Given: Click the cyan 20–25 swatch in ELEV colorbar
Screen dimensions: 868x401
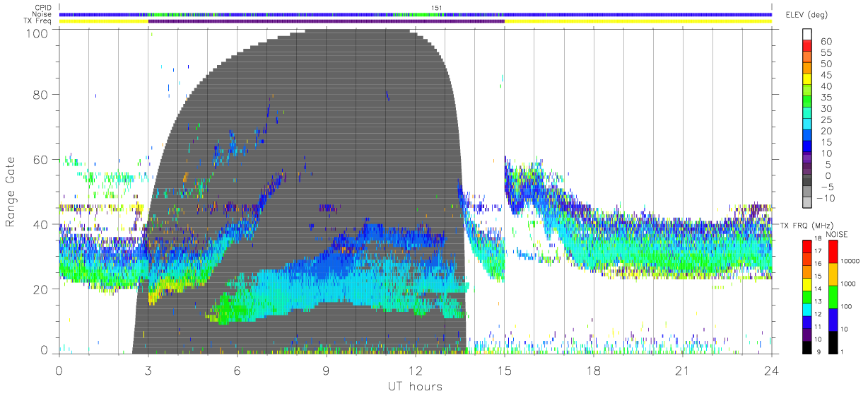Looking at the screenshot, I should (x=808, y=124).
